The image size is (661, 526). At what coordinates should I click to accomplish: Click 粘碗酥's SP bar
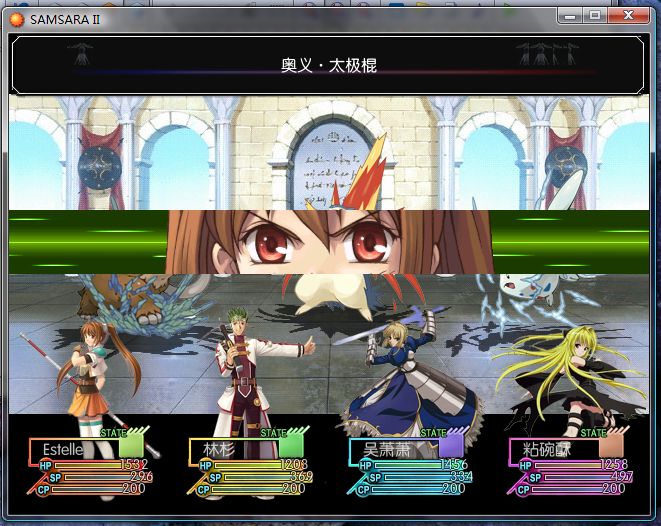[587, 478]
